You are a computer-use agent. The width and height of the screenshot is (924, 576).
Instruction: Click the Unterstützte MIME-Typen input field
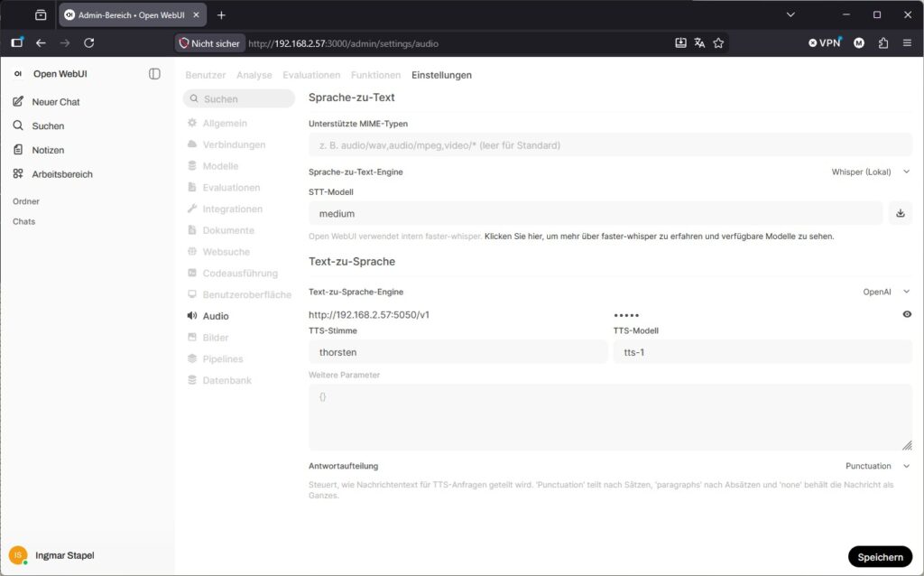pos(610,145)
